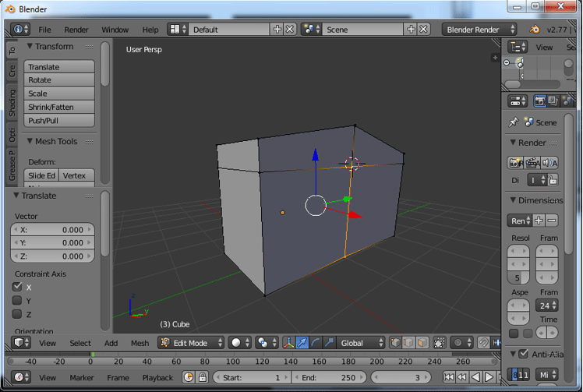Open the Blender Render engine dropdown
Viewport: 583px width, 392px height.
coord(479,30)
